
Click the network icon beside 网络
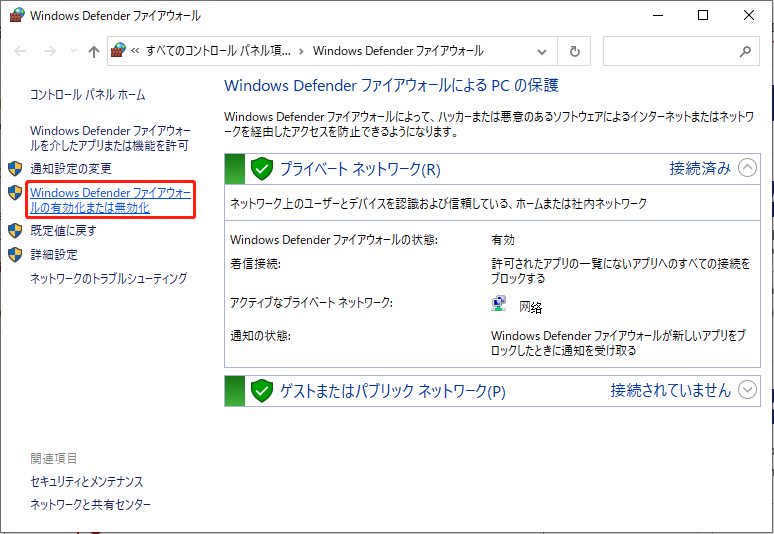(499, 304)
